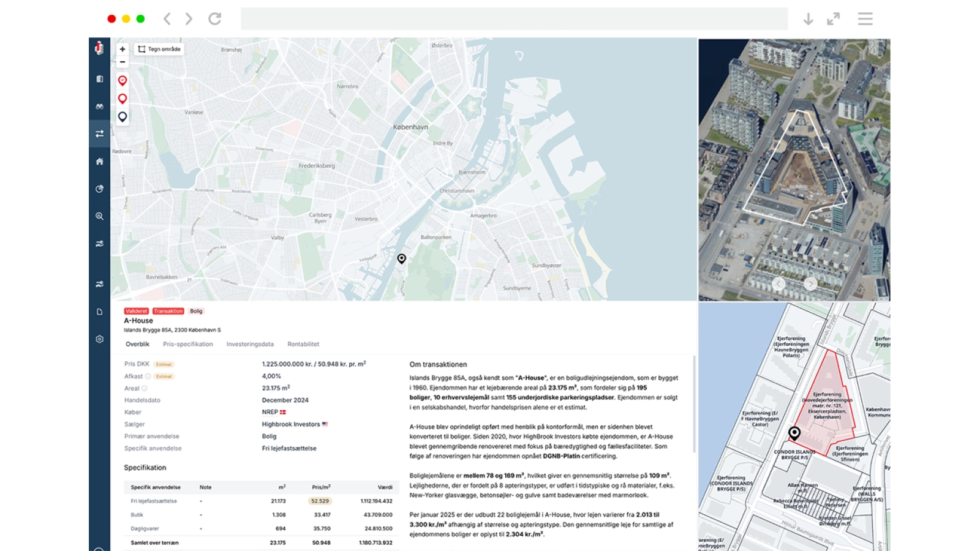This screenshot has width=980, height=551.
Task: Click the binoculars icon in sidebar
Action: tap(99, 107)
